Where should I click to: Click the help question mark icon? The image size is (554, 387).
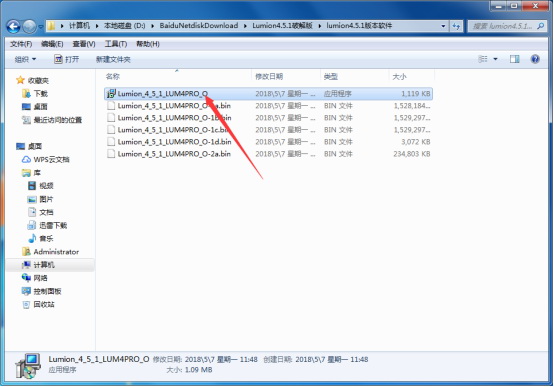[x=535, y=59]
